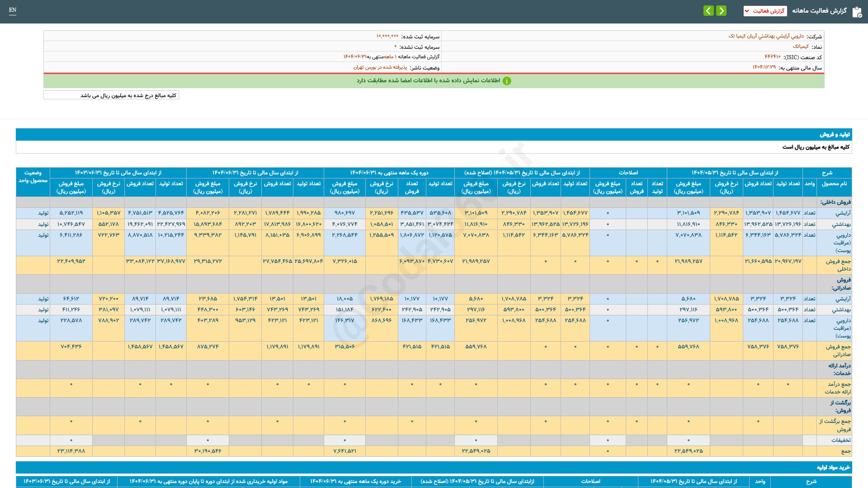Click the ISIC industry code value ۴۴۲۴۱۰
Image resolution: width=868 pixels, height=488 pixels.
(772, 57)
